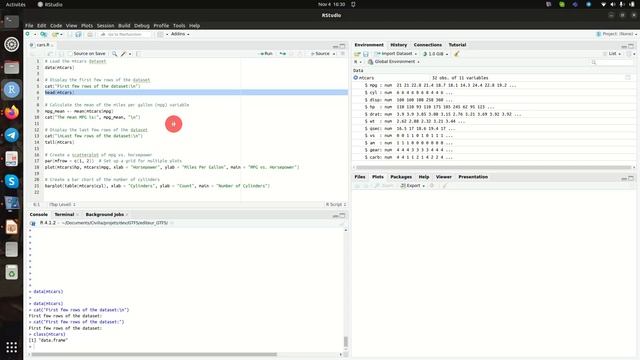
Task: Open the memory usage 1.0 GiB dropdown
Action: (x=436, y=54)
